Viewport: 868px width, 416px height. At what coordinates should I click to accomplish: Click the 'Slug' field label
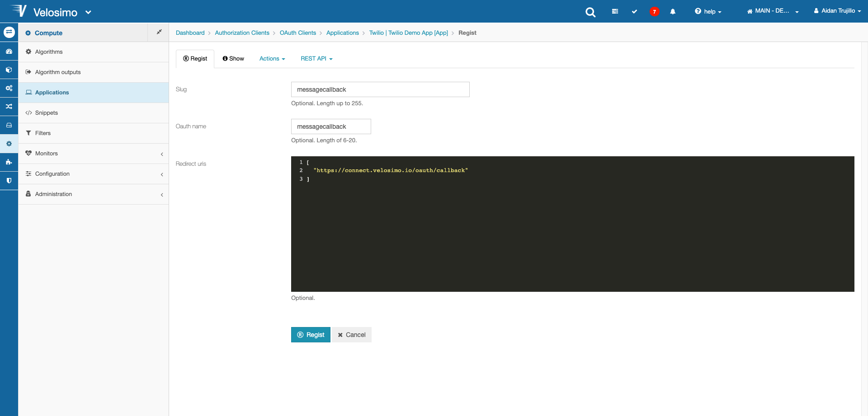pos(181,89)
